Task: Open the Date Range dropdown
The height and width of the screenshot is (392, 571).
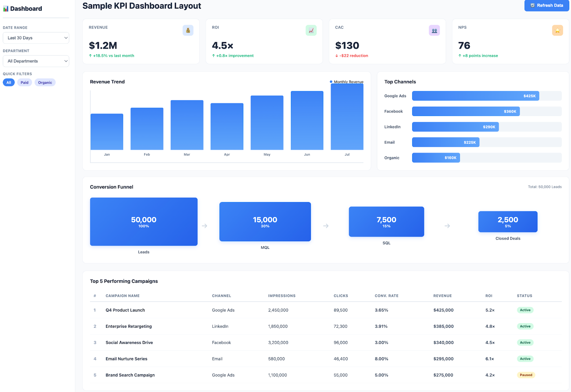Action: point(36,37)
